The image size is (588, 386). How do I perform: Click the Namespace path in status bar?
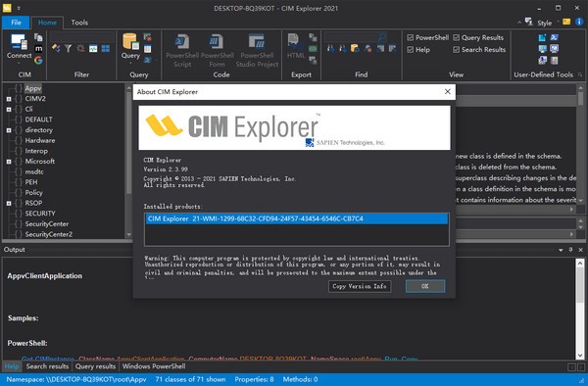click(x=76, y=379)
